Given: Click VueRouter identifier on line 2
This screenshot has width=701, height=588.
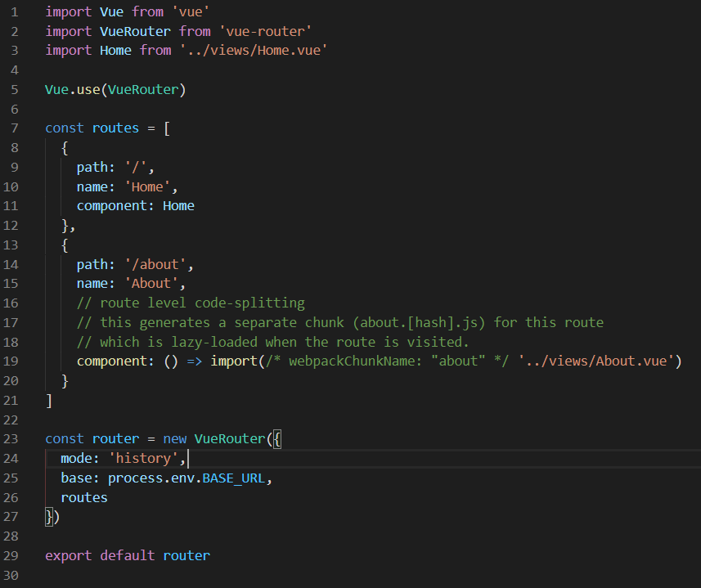Looking at the screenshot, I should tap(135, 31).
